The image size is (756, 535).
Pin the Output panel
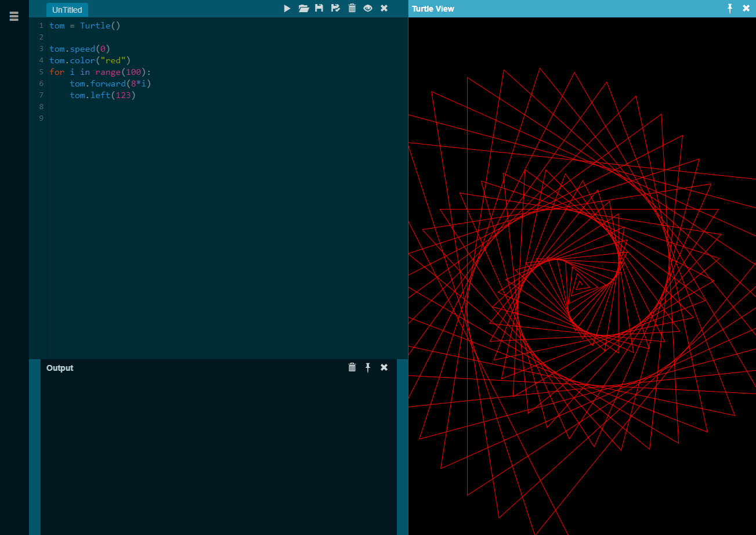point(368,367)
